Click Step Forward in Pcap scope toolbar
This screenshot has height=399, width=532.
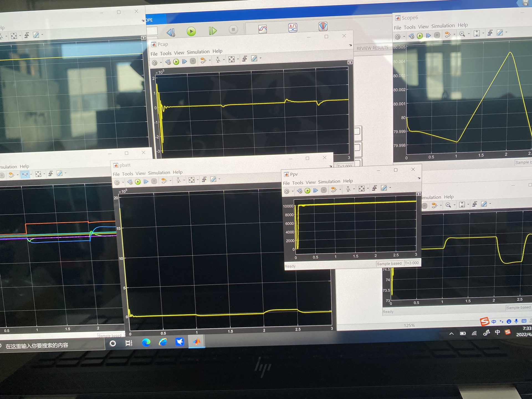click(x=185, y=62)
